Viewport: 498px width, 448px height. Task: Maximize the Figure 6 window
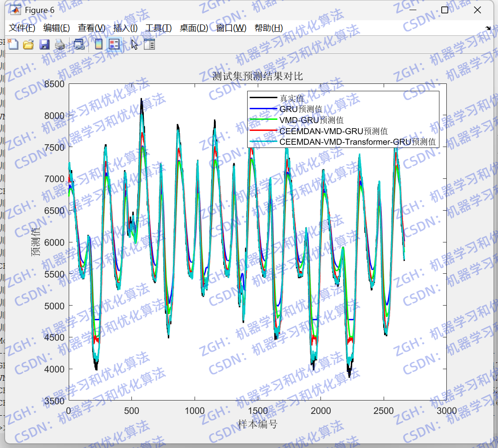[x=445, y=10]
